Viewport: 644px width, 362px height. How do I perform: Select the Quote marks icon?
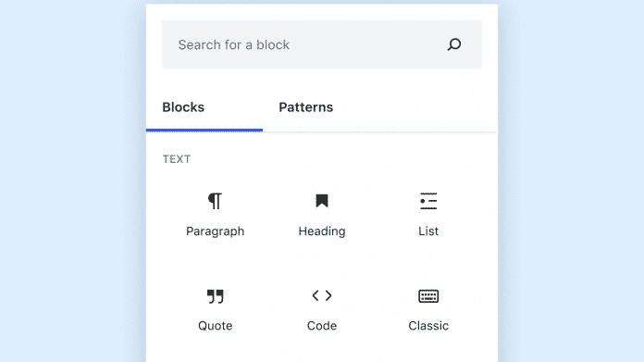pyautogui.click(x=216, y=296)
